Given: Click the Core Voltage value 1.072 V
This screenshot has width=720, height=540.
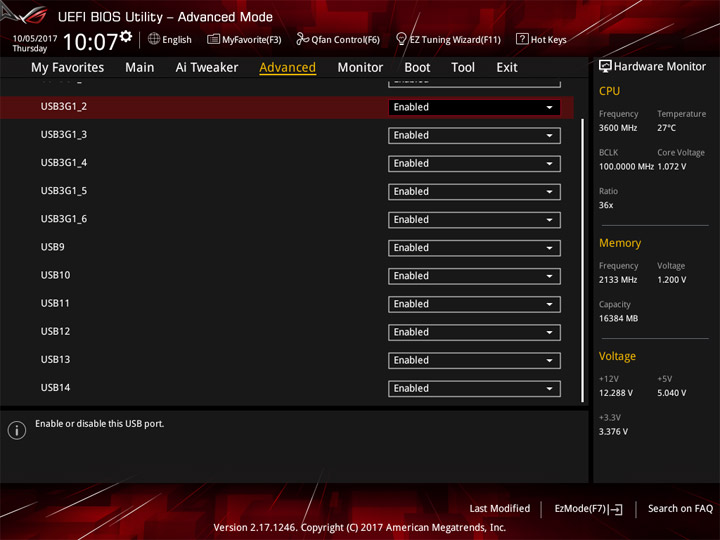Looking at the screenshot, I should [672, 167].
